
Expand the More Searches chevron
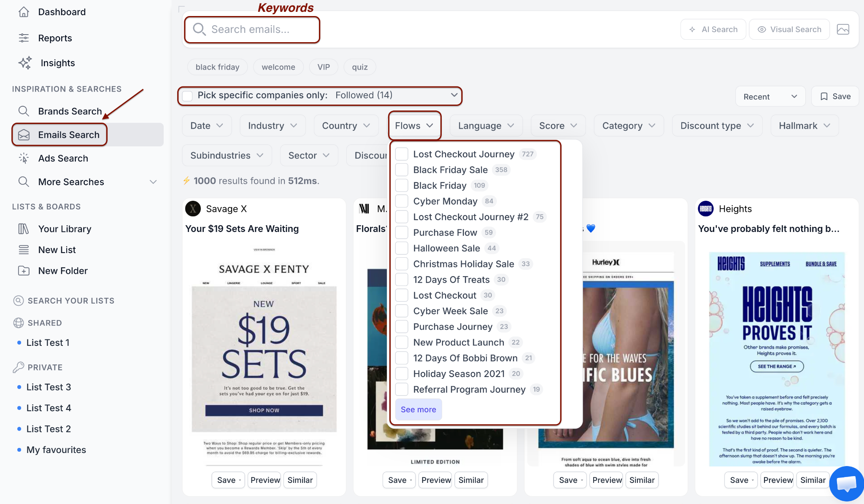point(153,182)
